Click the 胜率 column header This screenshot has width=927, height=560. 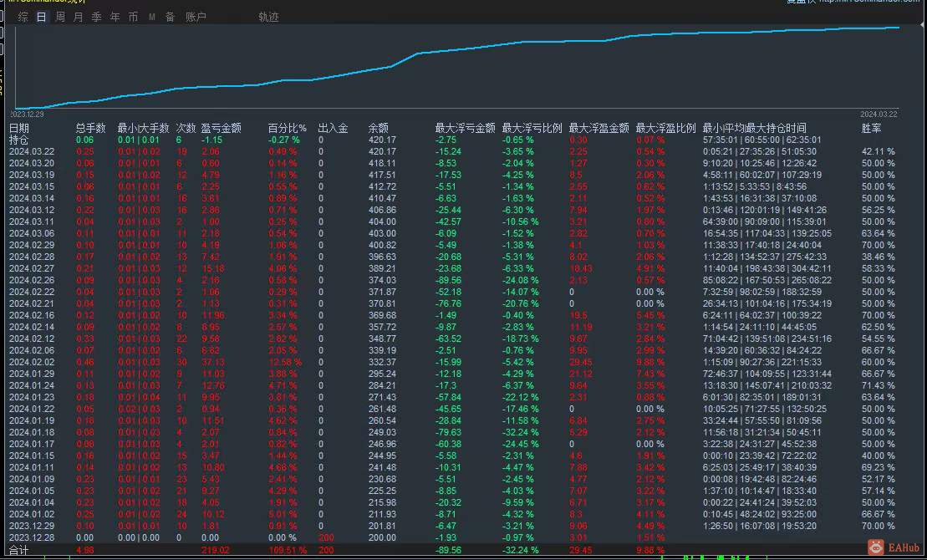click(x=872, y=129)
